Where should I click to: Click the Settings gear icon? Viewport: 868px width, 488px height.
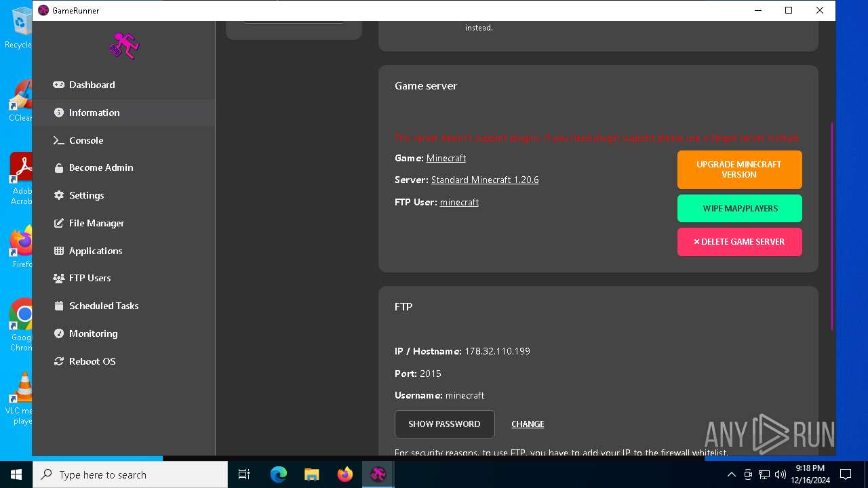58,195
